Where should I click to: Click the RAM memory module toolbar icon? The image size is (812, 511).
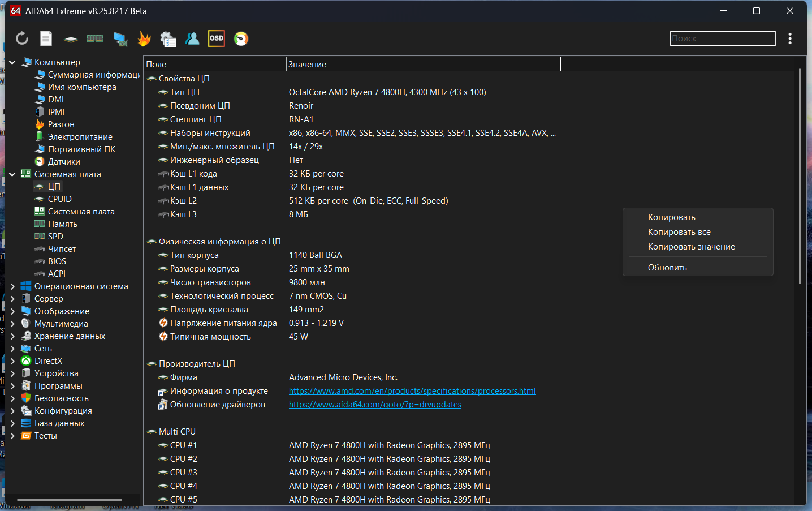pyautogui.click(x=95, y=38)
